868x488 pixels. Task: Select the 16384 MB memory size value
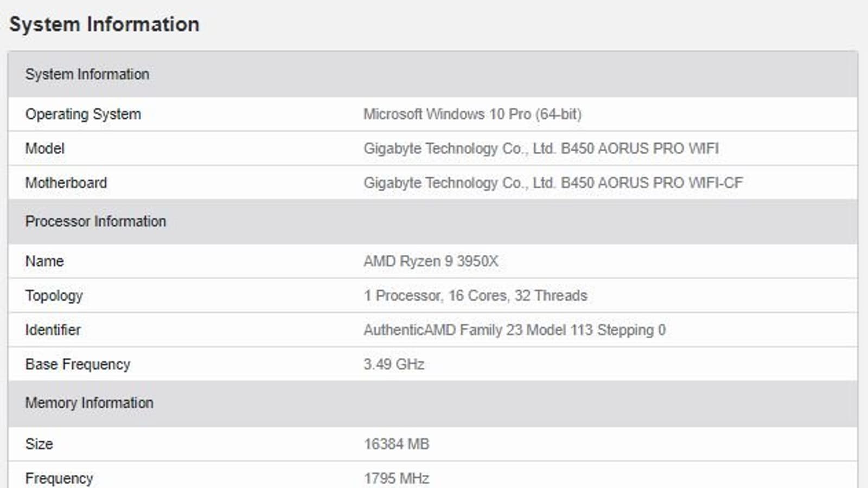tap(396, 444)
